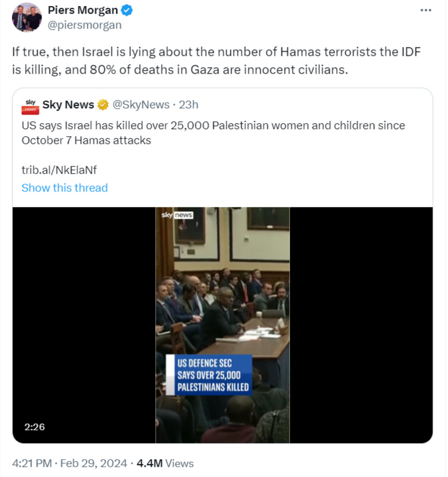The image size is (448, 477).
Task: Click the 23h timestamp of quoted tweet
Action: (189, 105)
